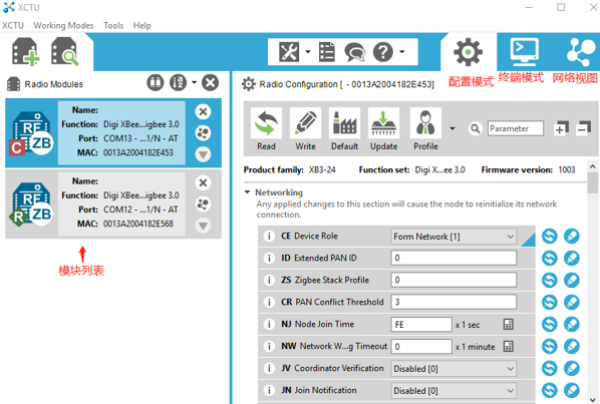Click the first round icon in Radio Modules header

tap(155, 83)
